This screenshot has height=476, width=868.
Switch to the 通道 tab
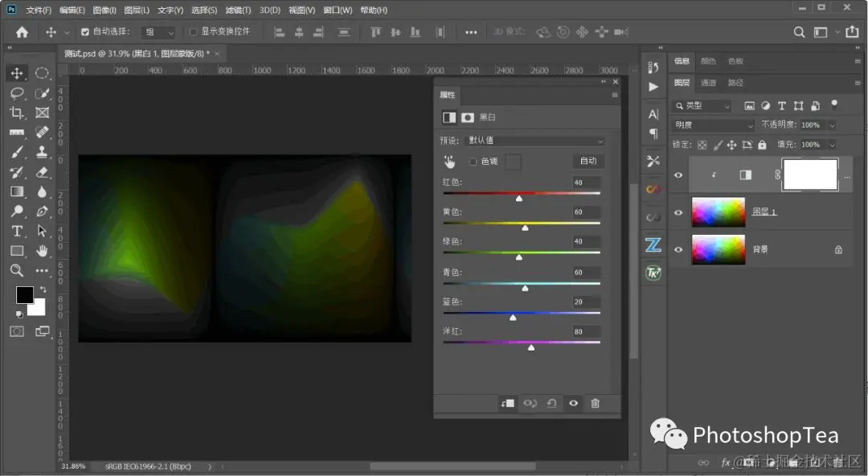[708, 83]
